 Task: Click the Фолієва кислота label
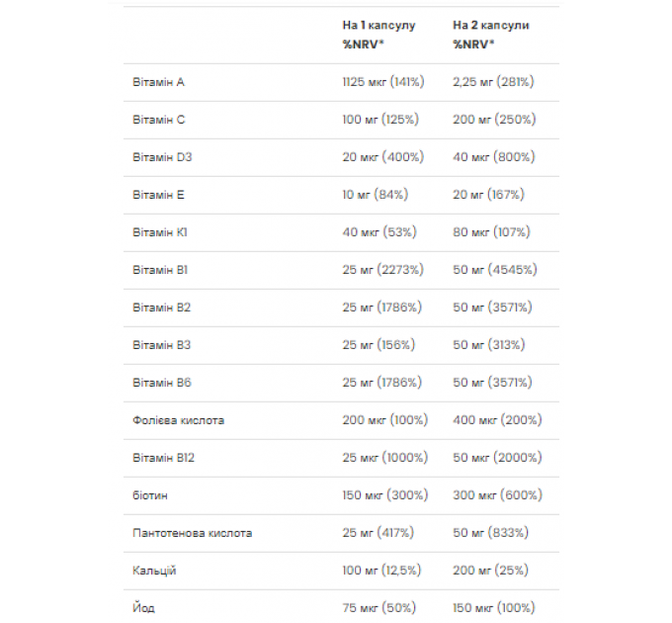coord(178,420)
